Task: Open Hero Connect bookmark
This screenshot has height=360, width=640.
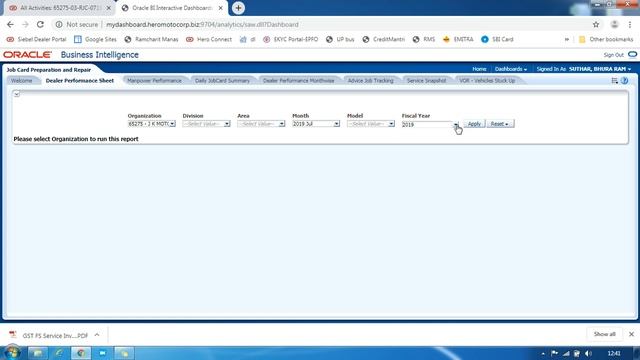Action: tap(209, 39)
